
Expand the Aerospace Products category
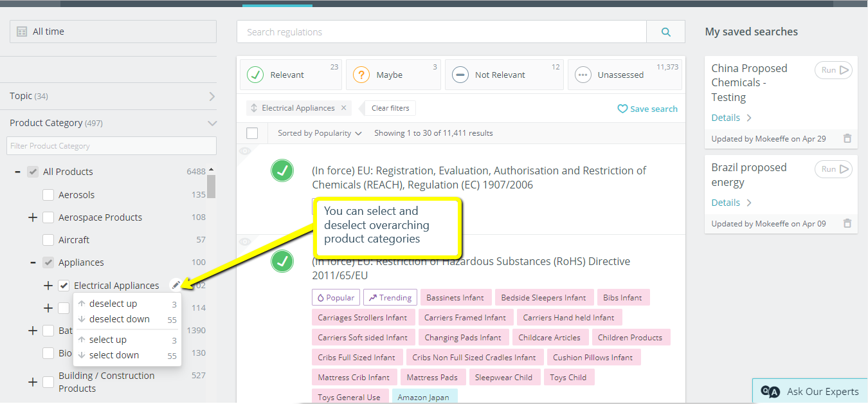32,217
